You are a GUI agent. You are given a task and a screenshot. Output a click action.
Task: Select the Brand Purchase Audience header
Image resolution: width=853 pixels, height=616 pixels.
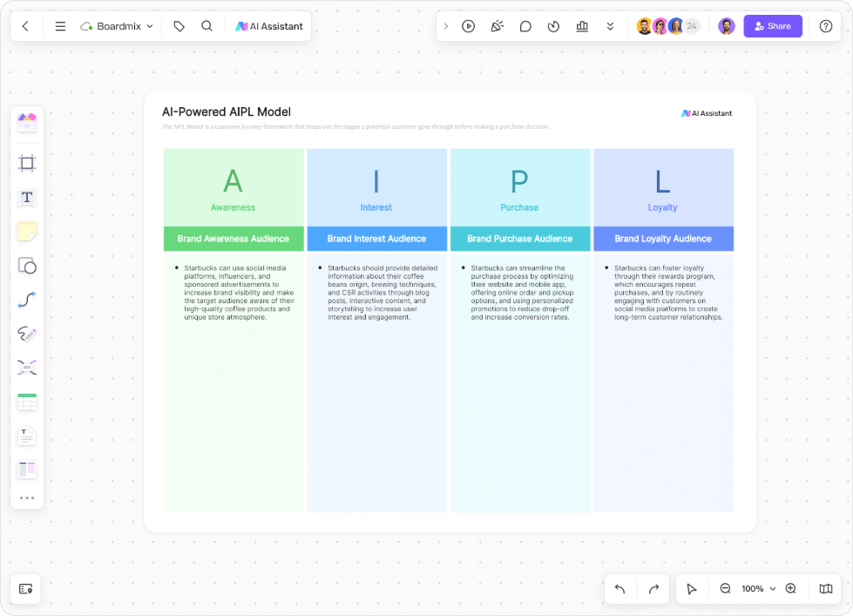tap(520, 239)
